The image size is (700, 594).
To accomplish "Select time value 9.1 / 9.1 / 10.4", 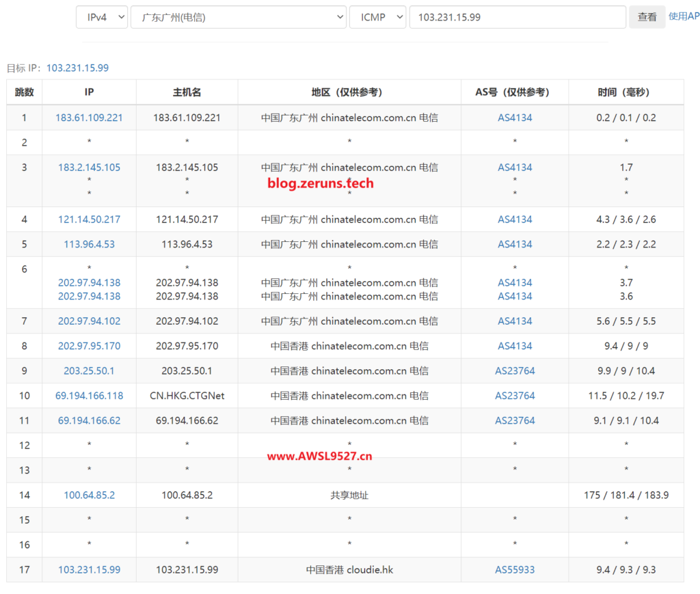I will pyautogui.click(x=626, y=421).
